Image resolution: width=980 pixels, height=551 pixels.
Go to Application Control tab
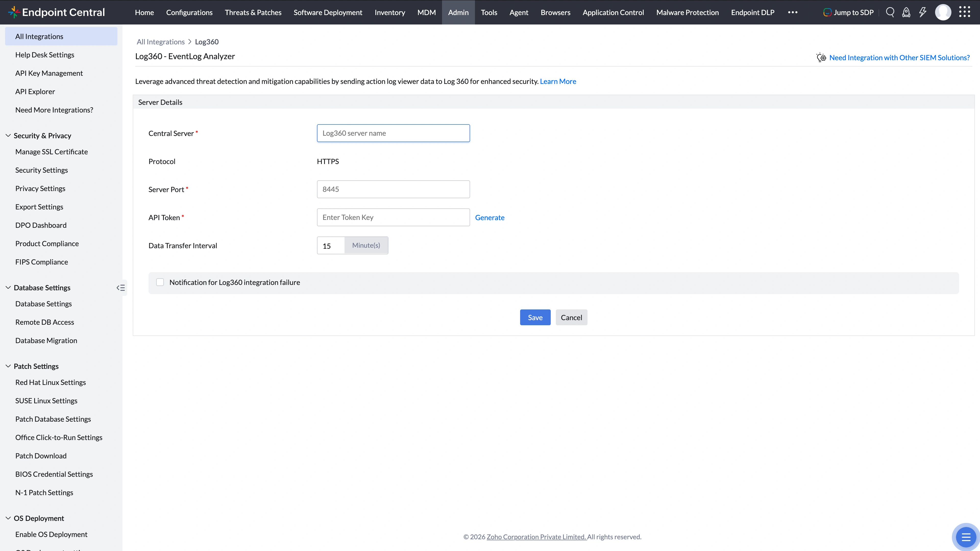coord(613,12)
